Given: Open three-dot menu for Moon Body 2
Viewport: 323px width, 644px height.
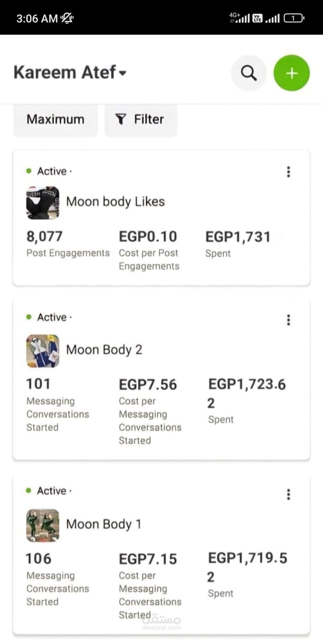Looking at the screenshot, I should 288,320.
